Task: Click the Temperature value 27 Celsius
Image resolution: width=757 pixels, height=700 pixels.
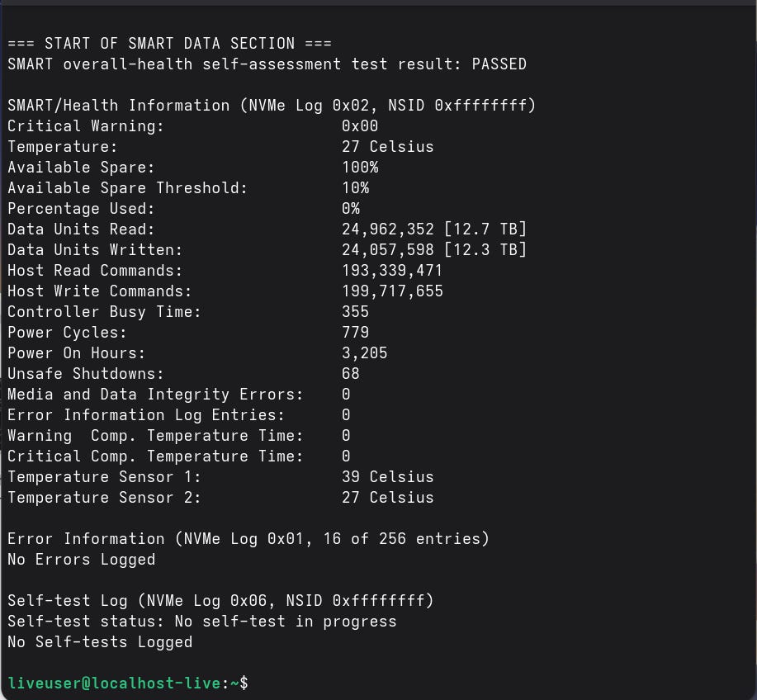Action: point(387,147)
